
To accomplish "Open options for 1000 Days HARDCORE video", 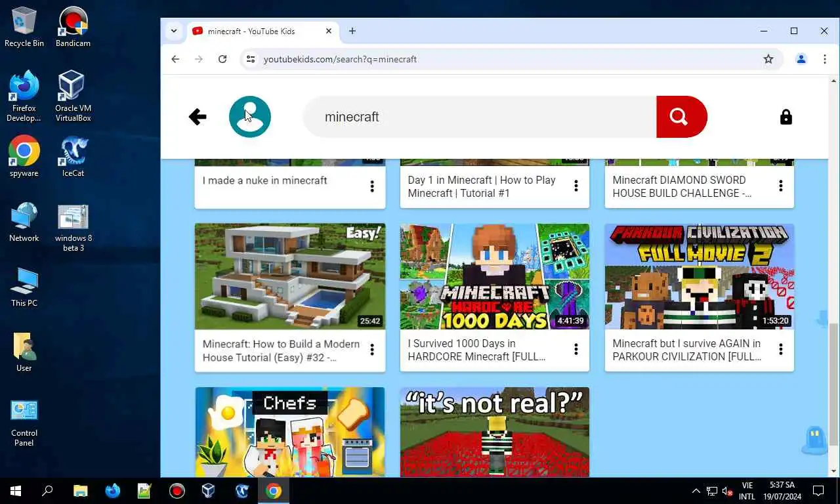I will [x=576, y=350].
